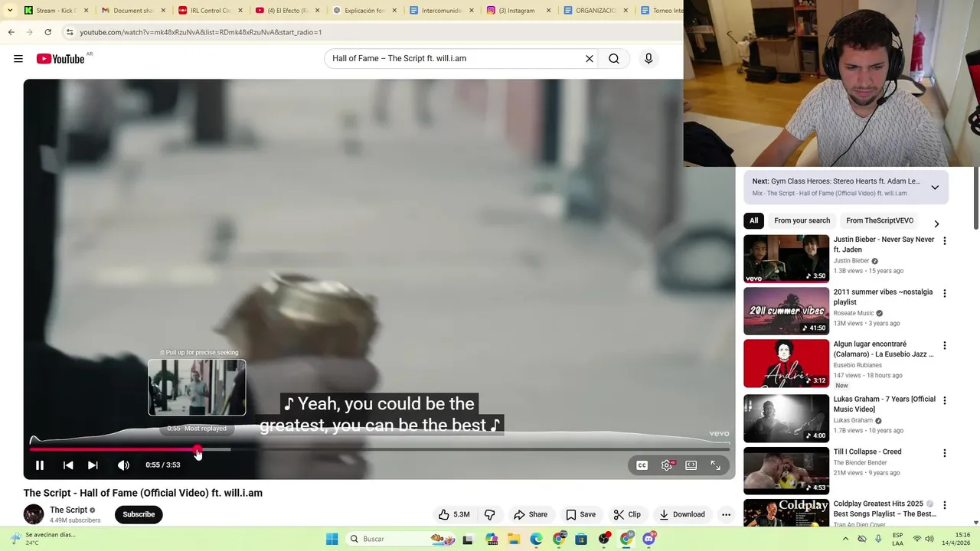This screenshot has width=980, height=551.
Task: Open Lukas Graham 7 Years video title
Action: [884, 404]
